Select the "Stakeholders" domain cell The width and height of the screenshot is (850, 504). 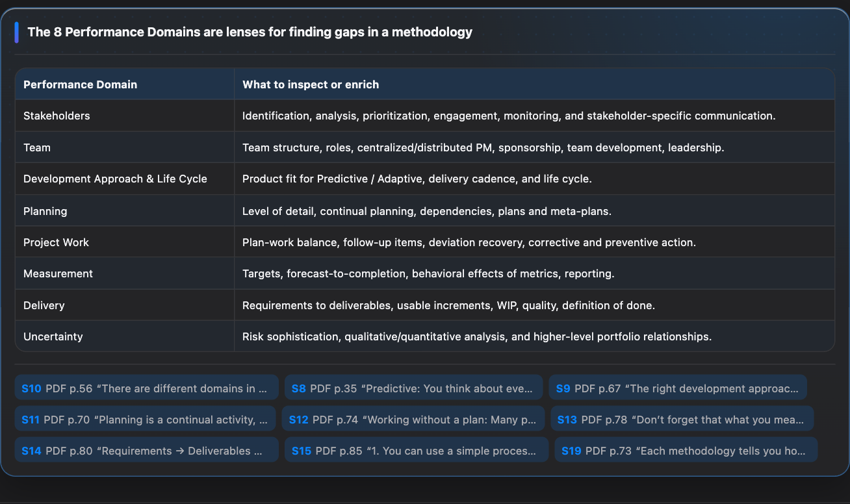[x=125, y=116]
